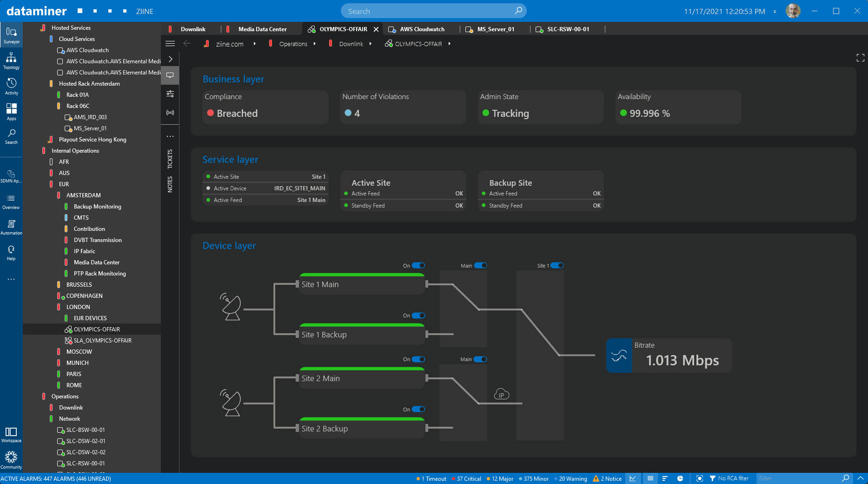Open the Surveyor sidebar module
Image resolution: width=868 pixels, height=484 pixels.
pos(11,35)
